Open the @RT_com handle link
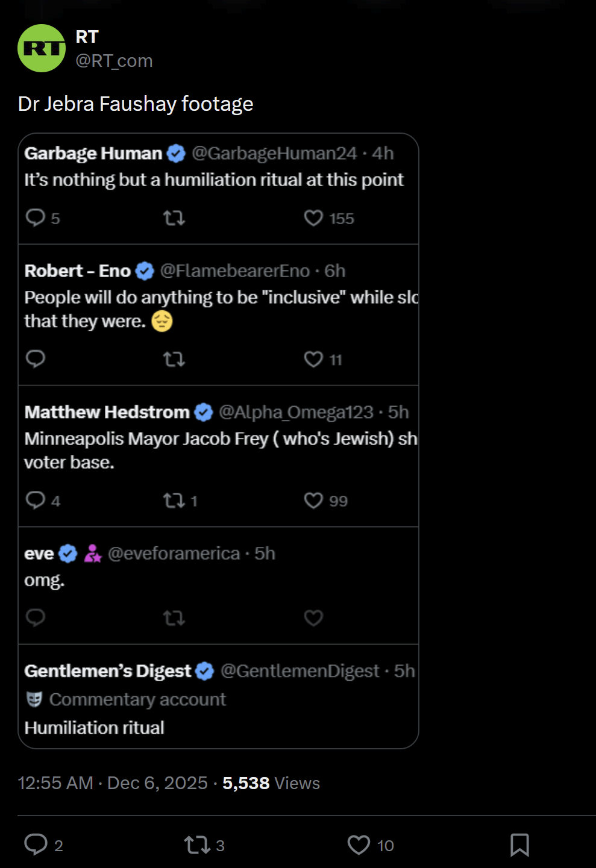The height and width of the screenshot is (868, 596). tap(114, 61)
